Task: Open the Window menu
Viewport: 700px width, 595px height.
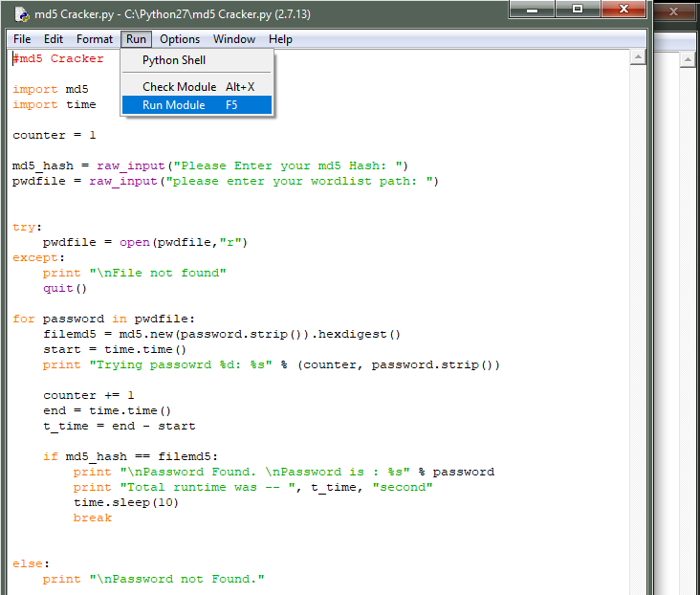Action: tap(234, 39)
